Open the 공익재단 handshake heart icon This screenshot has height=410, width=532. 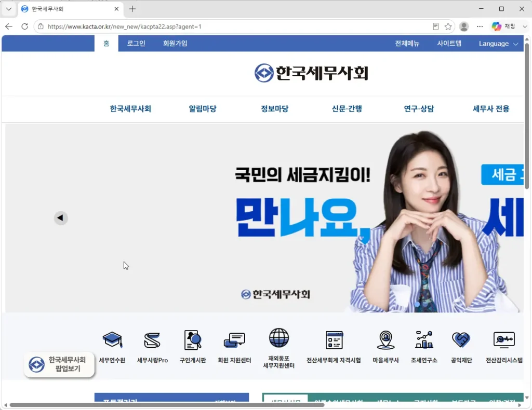click(461, 339)
